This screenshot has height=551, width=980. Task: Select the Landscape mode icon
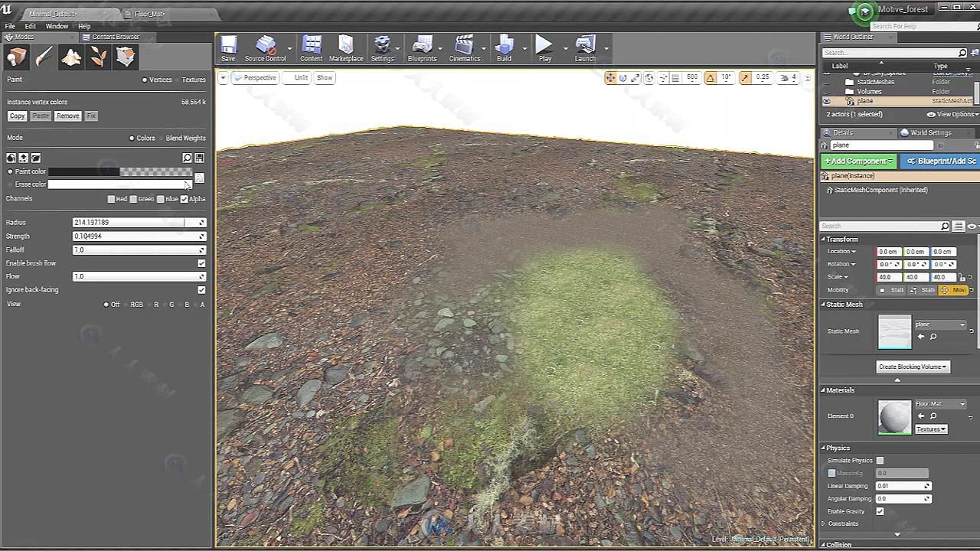tap(71, 57)
